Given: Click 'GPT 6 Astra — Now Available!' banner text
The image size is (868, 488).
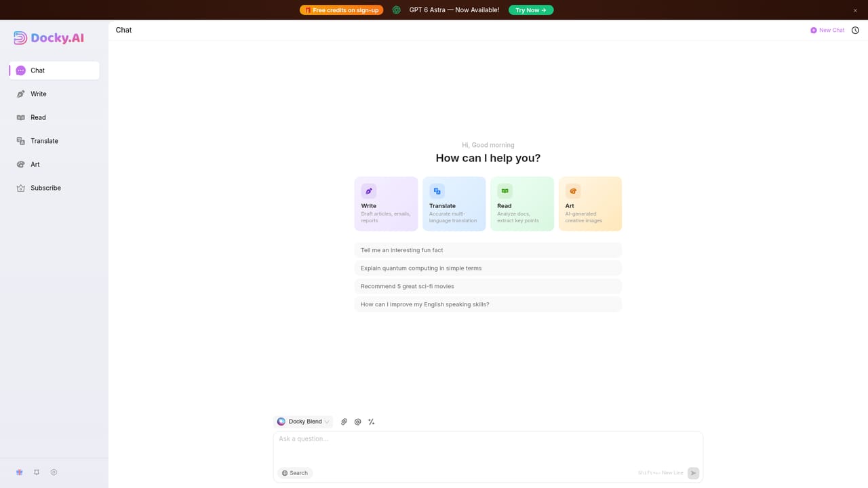Looking at the screenshot, I should [454, 10].
